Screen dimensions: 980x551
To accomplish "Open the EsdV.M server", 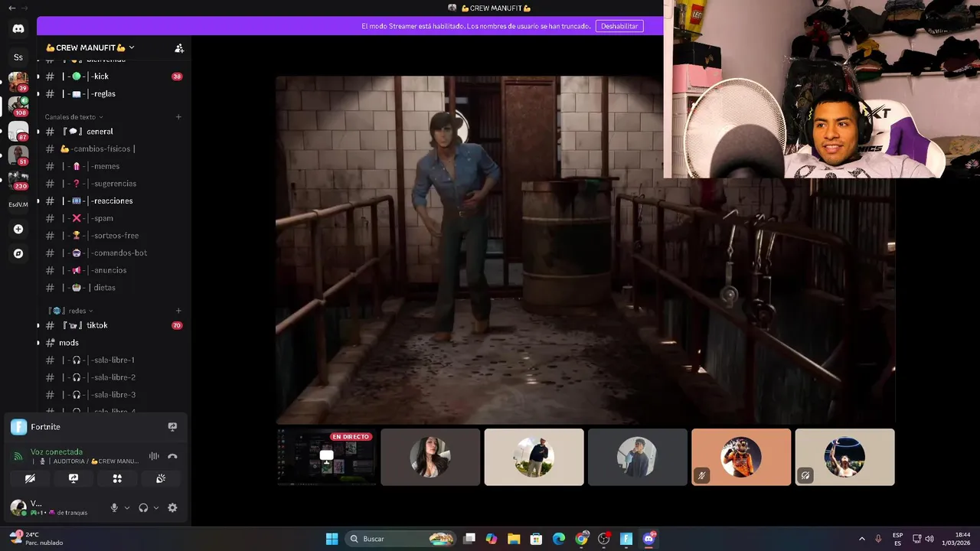I will coord(18,204).
